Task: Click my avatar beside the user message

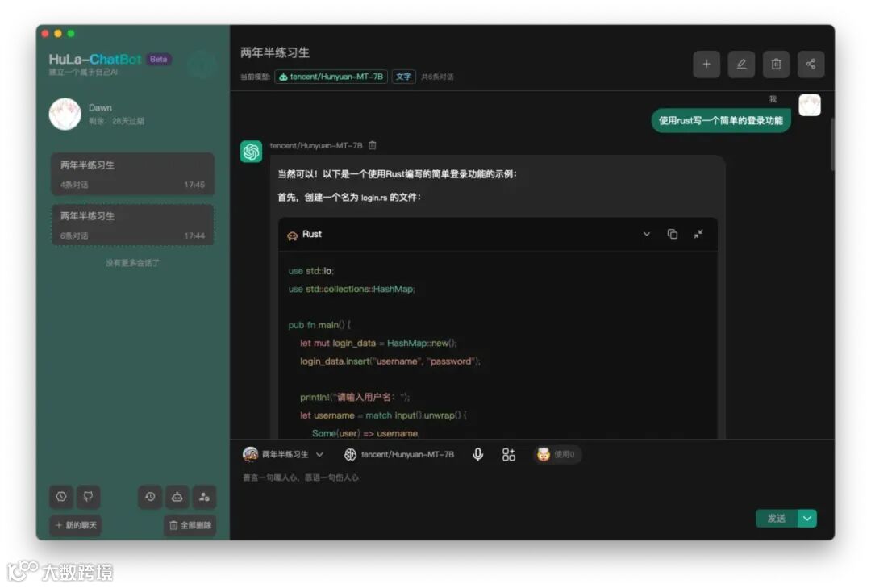Action: pos(810,105)
